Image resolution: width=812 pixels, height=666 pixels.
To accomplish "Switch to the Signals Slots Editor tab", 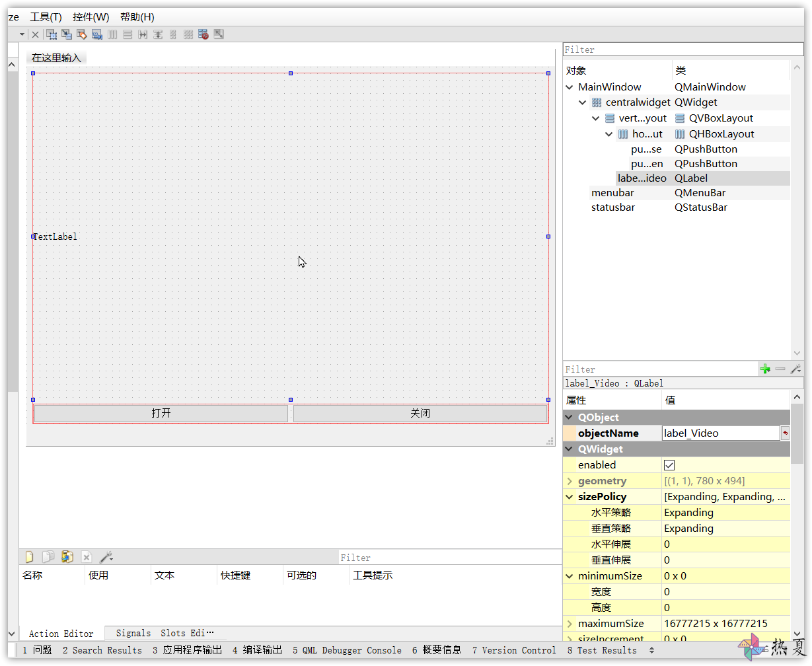I will (165, 633).
